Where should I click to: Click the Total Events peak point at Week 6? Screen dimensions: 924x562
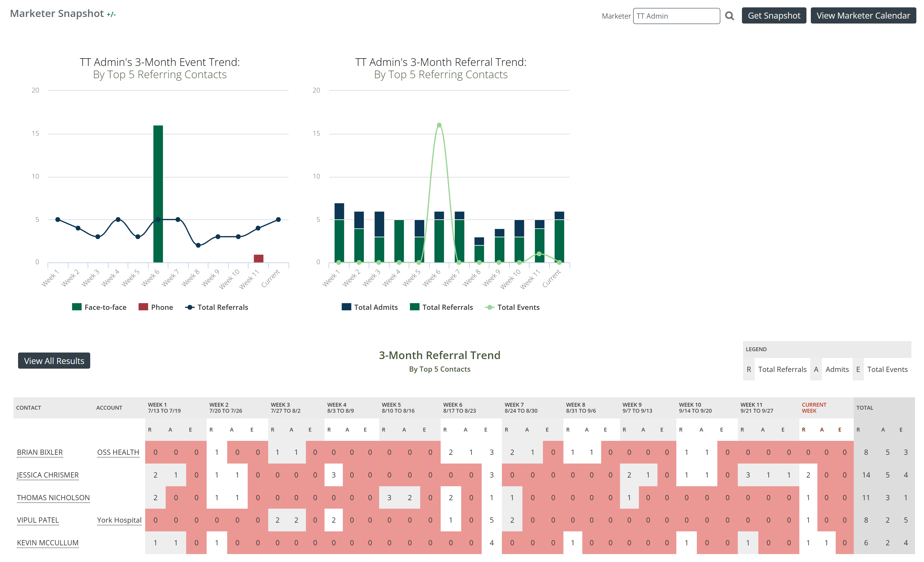439,125
